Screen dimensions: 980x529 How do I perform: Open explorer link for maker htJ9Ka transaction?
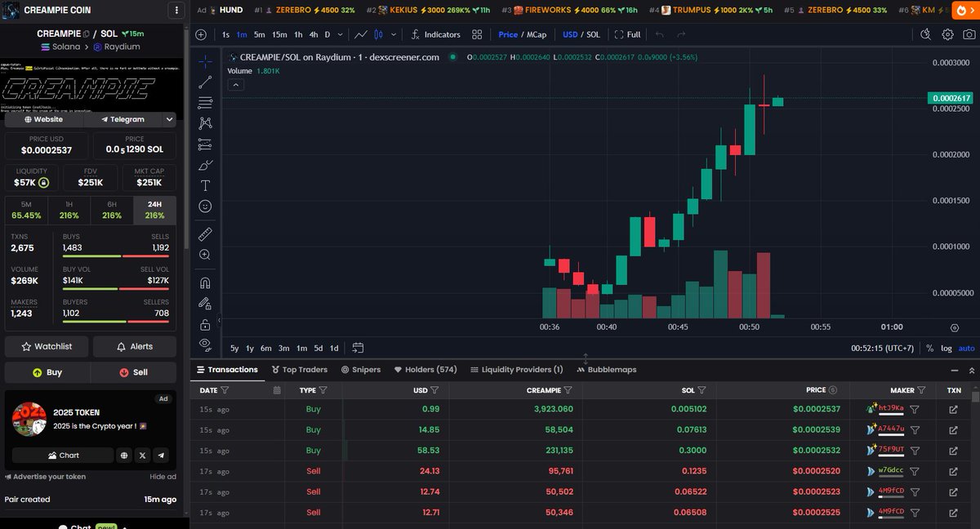953,409
